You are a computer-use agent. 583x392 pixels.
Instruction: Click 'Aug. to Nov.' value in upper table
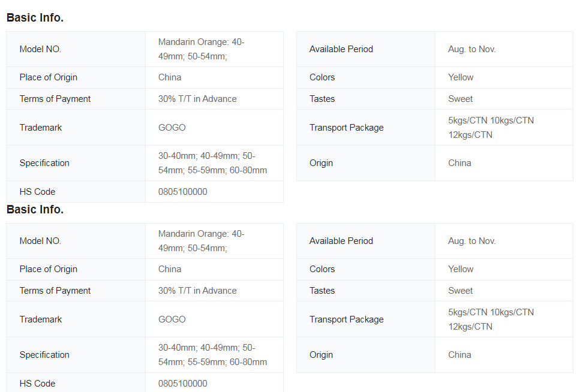tap(471, 49)
